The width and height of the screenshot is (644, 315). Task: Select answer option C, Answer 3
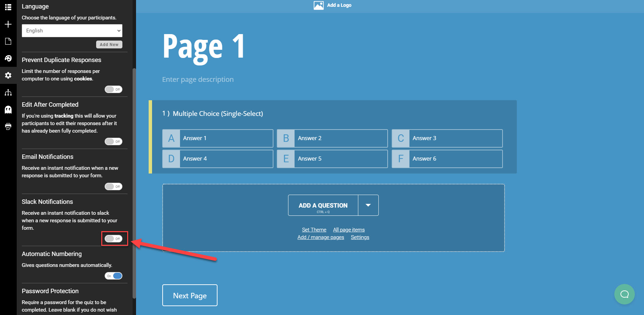(447, 138)
